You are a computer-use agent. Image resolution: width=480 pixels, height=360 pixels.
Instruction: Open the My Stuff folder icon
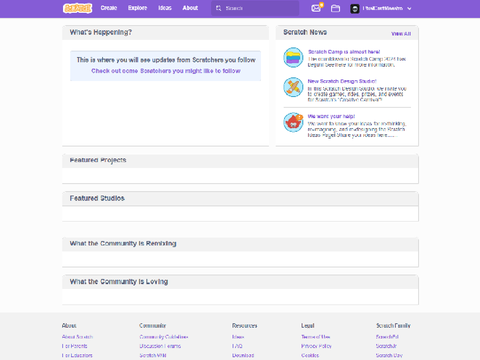[335, 8]
